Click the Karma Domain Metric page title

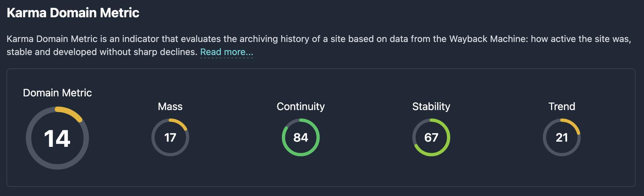[x=72, y=13]
